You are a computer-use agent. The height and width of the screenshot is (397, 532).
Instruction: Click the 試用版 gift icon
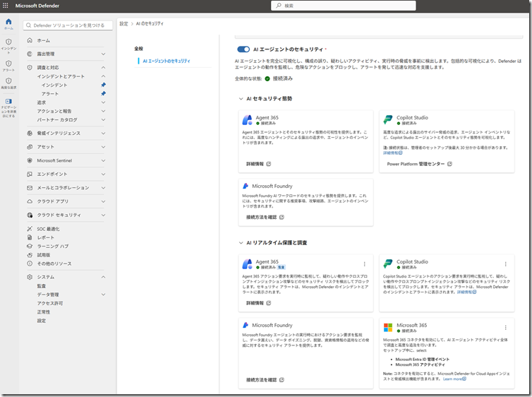pyautogui.click(x=30, y=255)
